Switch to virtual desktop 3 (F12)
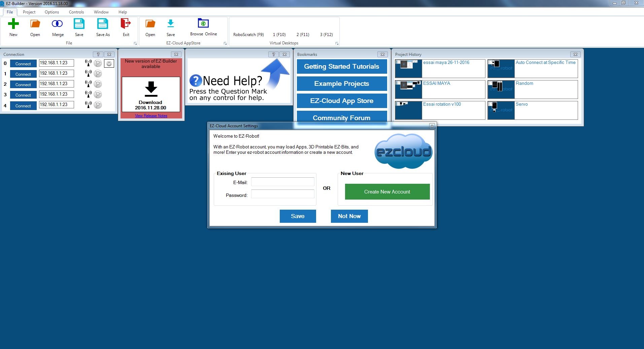Viewport: 644px width, 349px height. [327, 35]
